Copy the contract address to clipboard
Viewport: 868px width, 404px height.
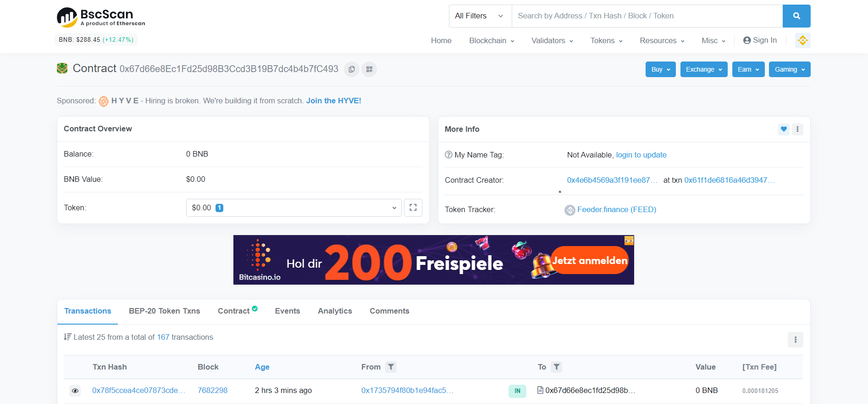(x=352, y=69)
